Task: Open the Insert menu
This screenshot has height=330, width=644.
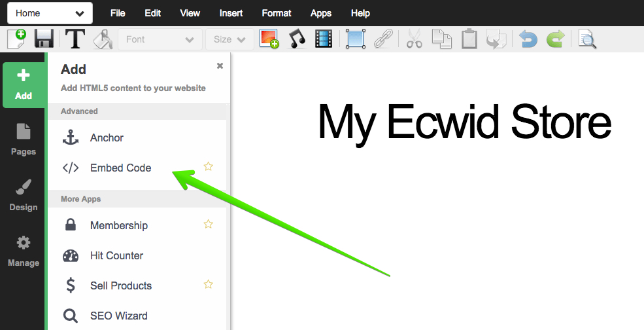Action: point(231,13)
